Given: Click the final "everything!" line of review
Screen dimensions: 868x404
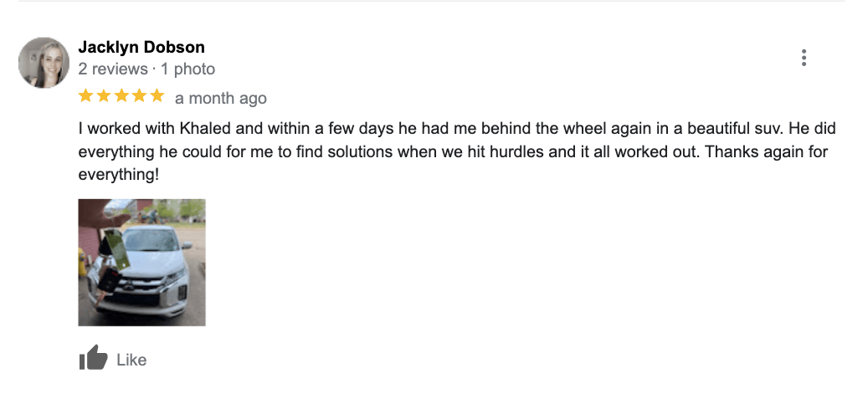Looking at the screenshot, I should click(x=119, y=175).
